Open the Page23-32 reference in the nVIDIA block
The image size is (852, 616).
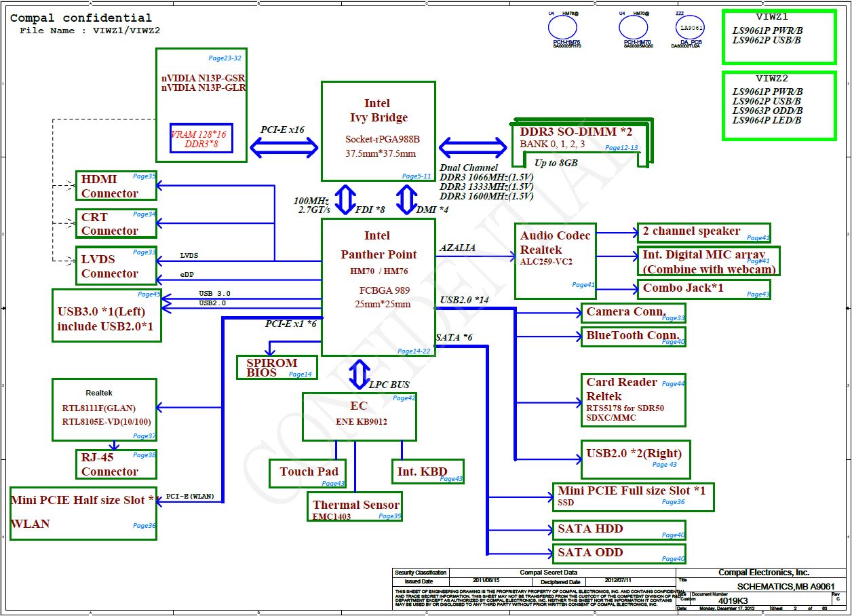pyautogui.click(x=225, y=58)
